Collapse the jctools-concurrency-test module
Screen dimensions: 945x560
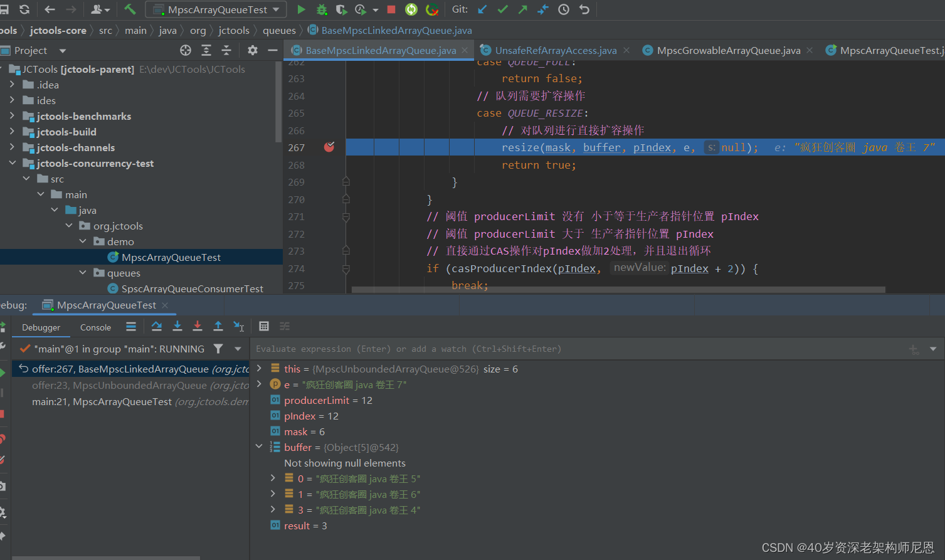pos(12,163)
